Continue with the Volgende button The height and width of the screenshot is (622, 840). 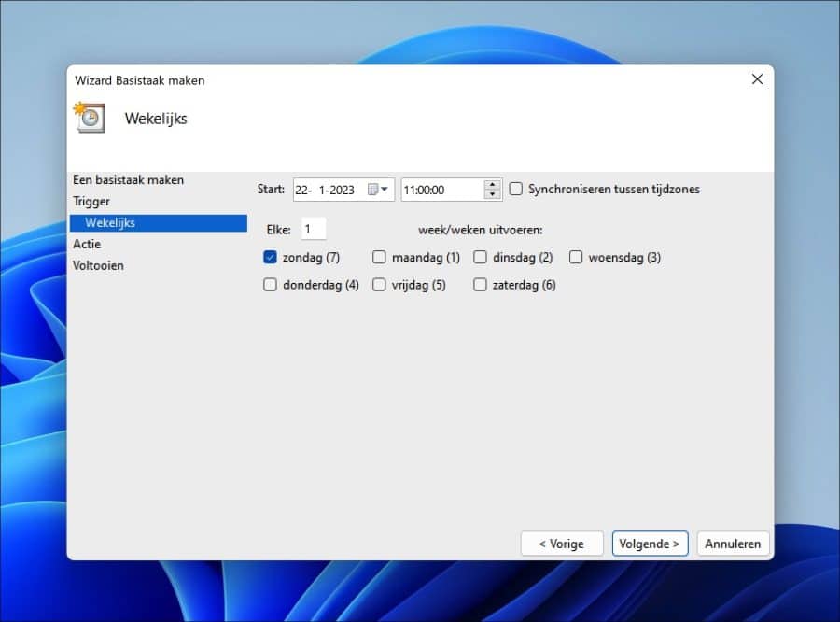650,544
